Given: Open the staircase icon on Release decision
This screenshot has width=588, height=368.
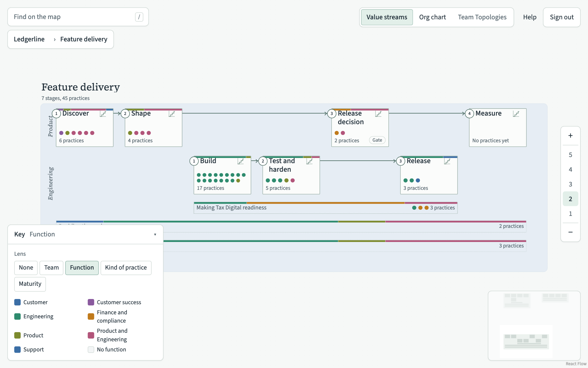Looking at the screenshot, I should 379,114.
